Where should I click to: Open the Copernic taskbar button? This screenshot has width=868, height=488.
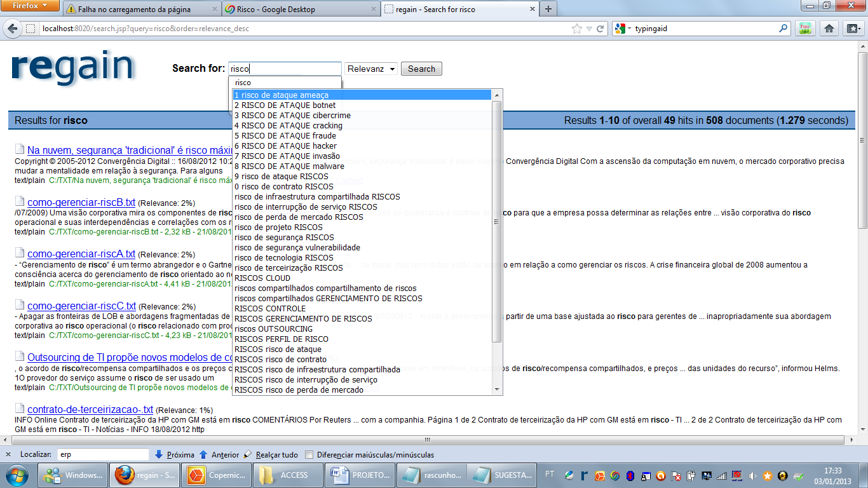click(x=216, y=475)
